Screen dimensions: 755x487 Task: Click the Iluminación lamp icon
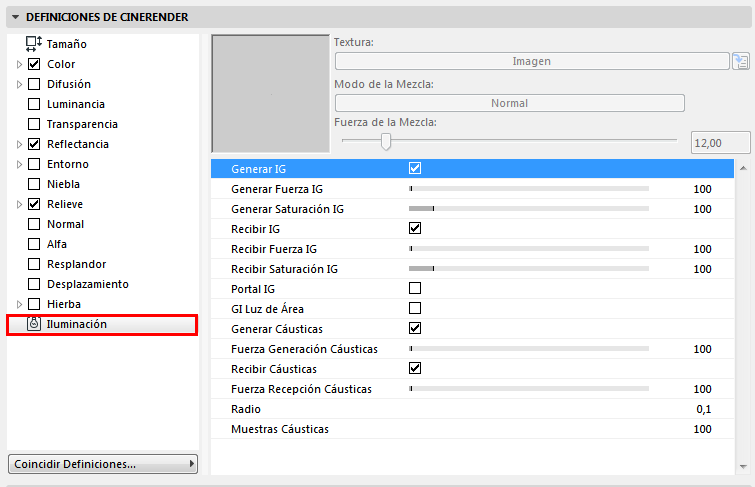click(x=34, y=324)
